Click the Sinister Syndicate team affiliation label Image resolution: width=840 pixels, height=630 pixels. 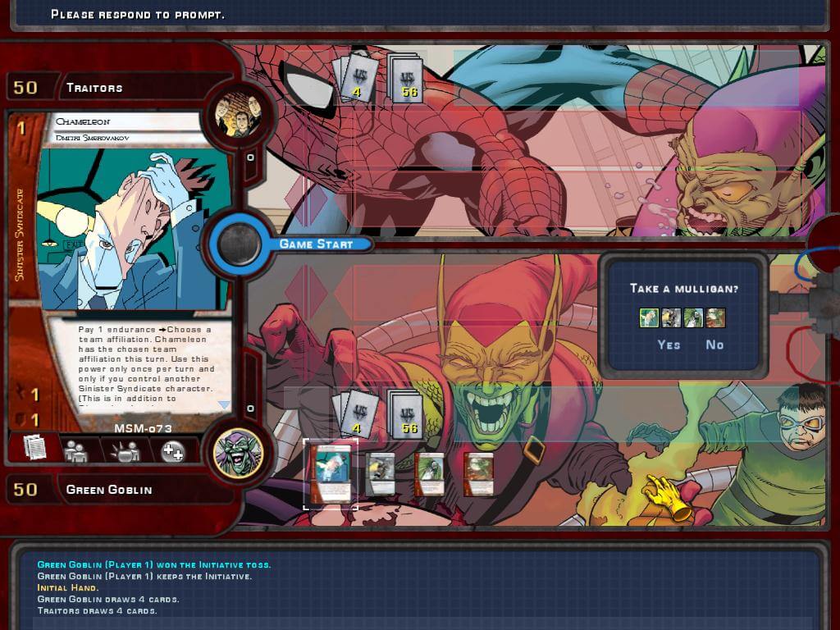point(20,235)
